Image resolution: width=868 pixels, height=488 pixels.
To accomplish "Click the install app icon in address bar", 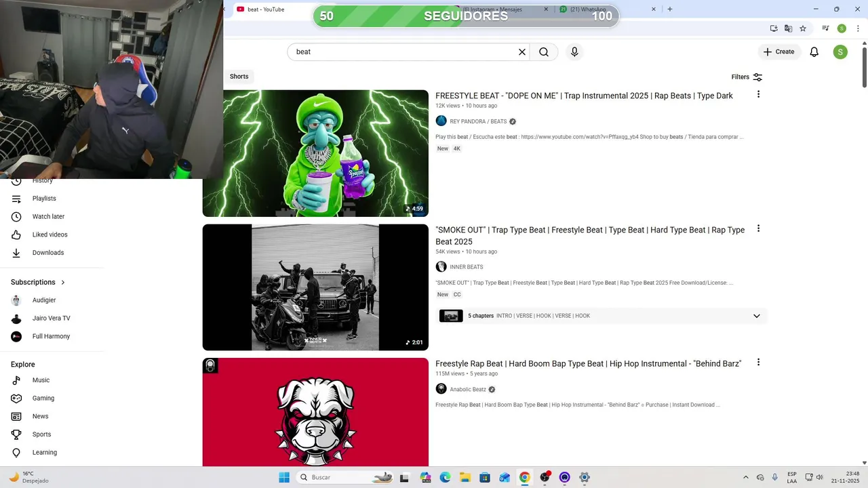I will click(x=774, y=28).
